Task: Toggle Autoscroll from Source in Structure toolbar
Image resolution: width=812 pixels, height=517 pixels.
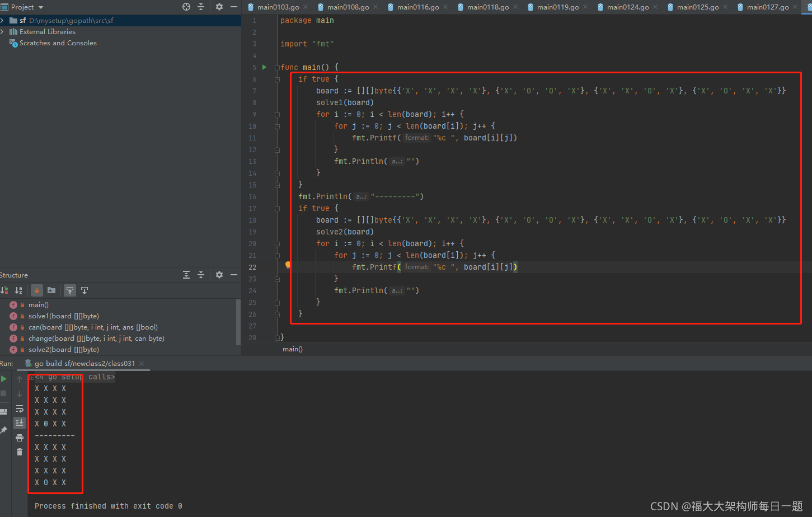Action: [85, 290]
